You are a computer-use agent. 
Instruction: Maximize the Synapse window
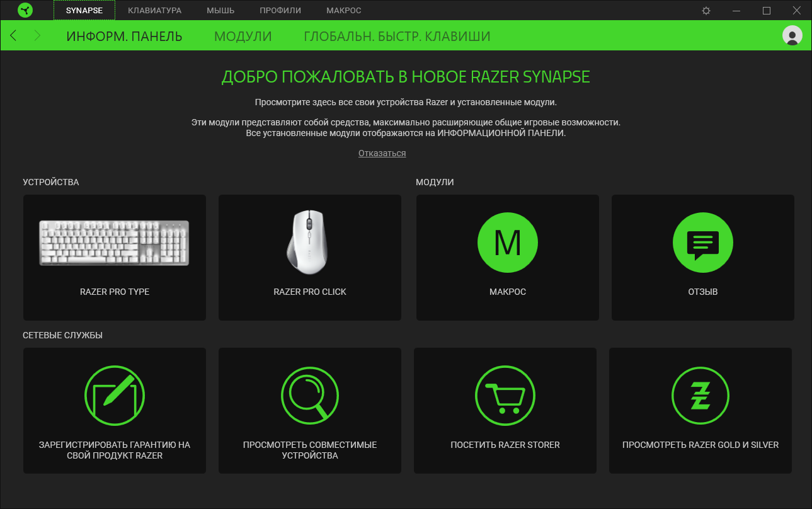click(x=767, y=11)
